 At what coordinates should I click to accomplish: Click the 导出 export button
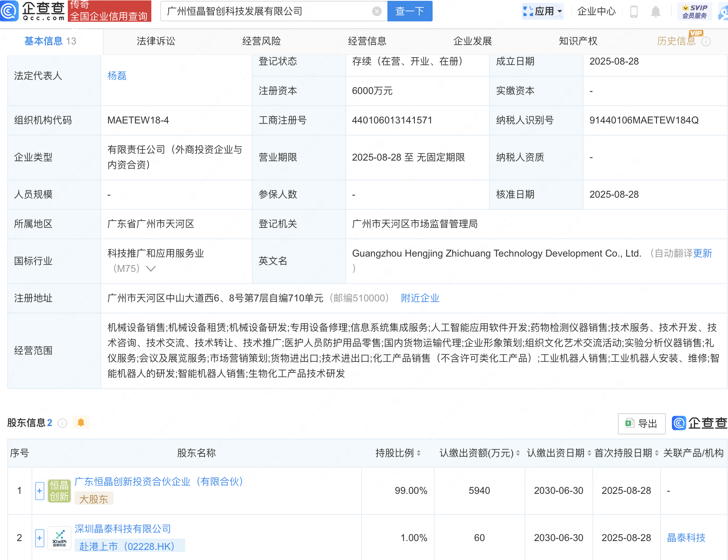[642, 424]
